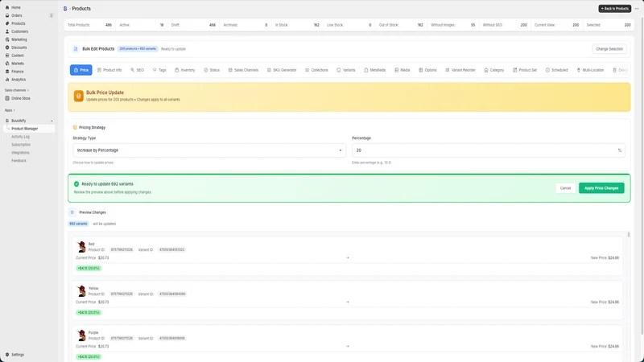Open the Media tab
Viewport: 644px width, 362px height.
(402, 70)
